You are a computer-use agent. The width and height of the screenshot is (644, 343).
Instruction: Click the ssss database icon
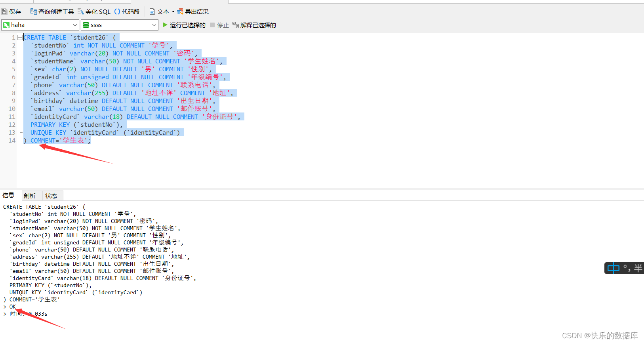point(86,25)
